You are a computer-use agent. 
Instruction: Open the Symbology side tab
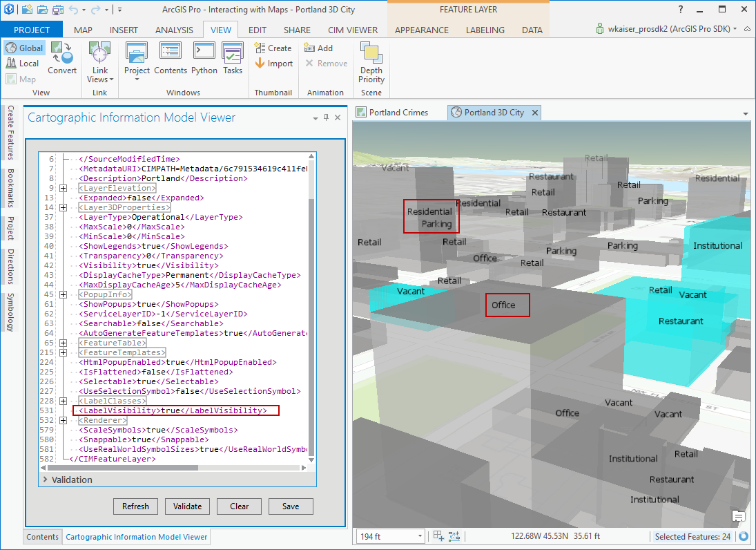10,312
